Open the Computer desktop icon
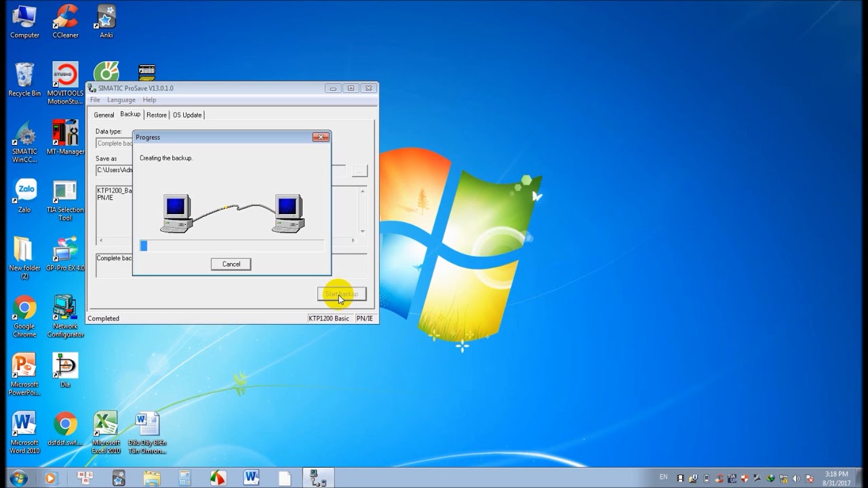868x488 pixels. click(x=24, y=22)
